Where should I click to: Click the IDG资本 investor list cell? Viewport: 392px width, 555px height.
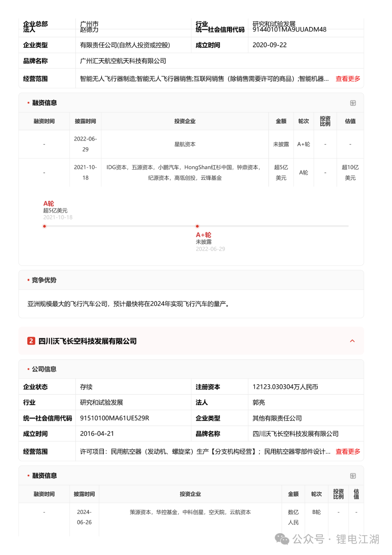(185, 173)
